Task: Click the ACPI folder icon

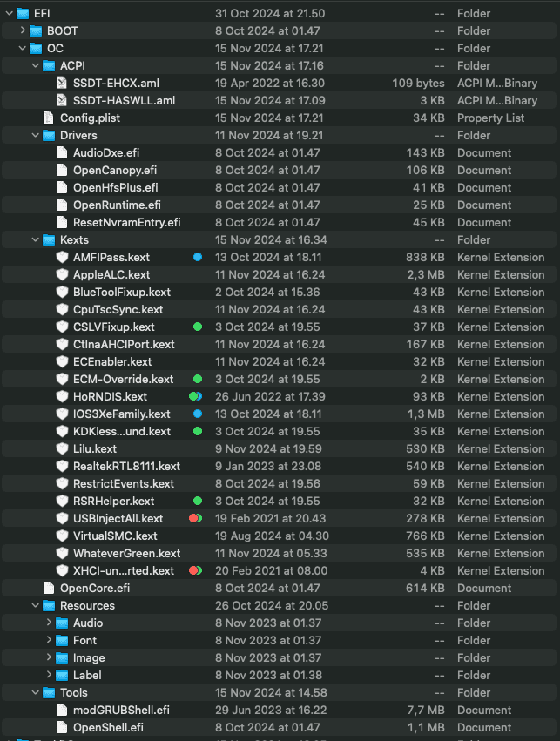Action: click(x=49, y=65)
